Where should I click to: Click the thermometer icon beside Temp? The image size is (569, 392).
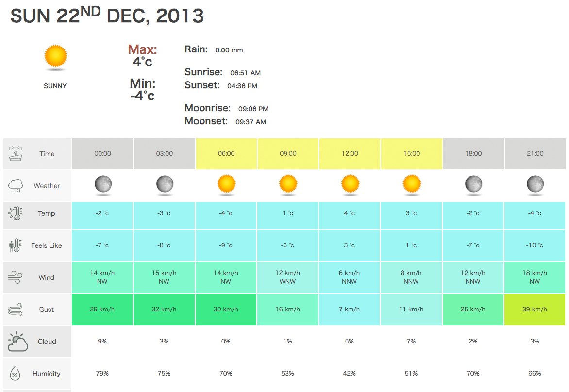(x=16, y=213)
